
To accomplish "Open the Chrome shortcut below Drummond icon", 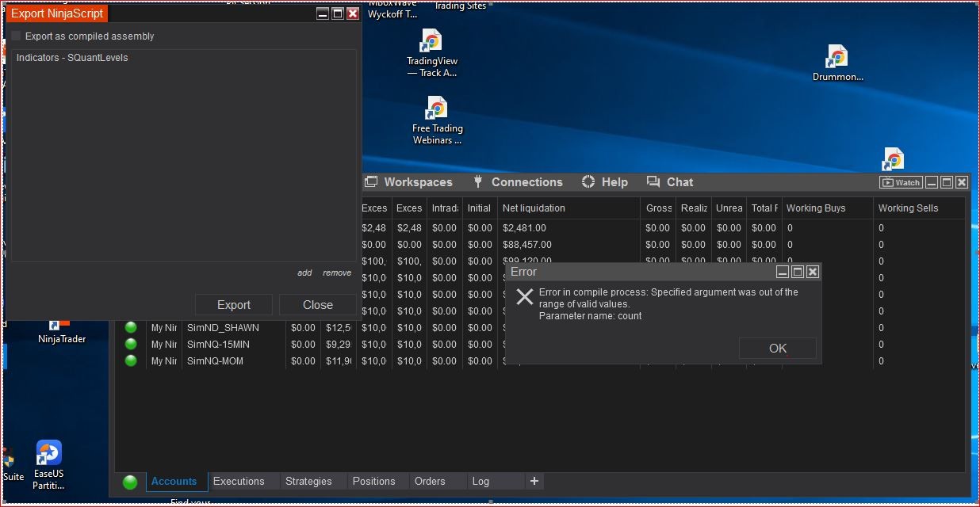I will 894,158.
